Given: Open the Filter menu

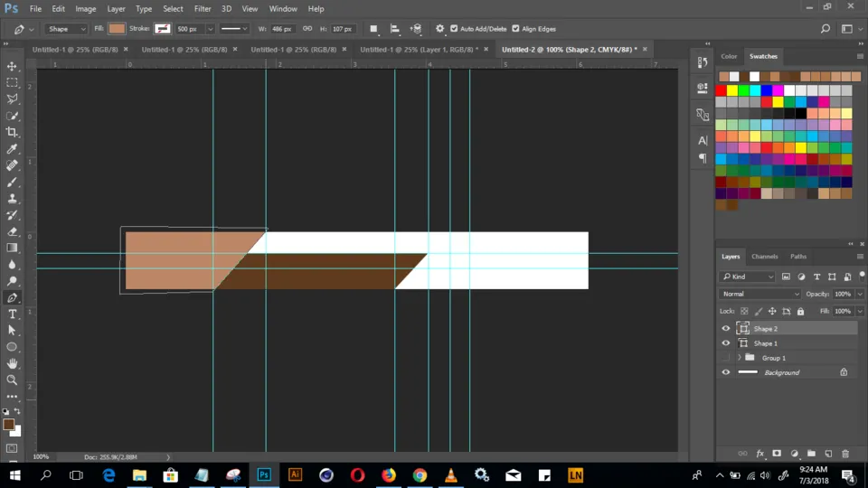Looking at the screenshot, I should click(203, 9).
